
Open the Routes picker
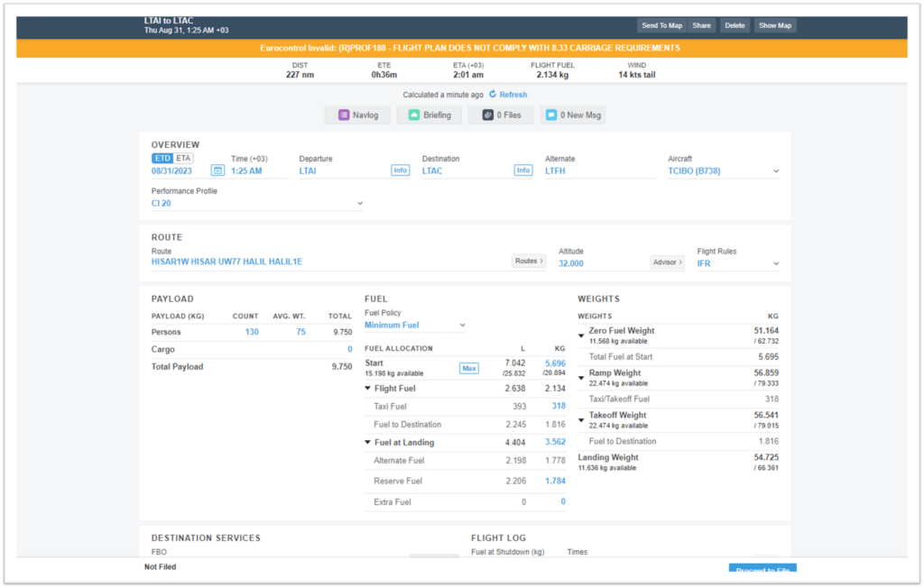tap(529, 261)
